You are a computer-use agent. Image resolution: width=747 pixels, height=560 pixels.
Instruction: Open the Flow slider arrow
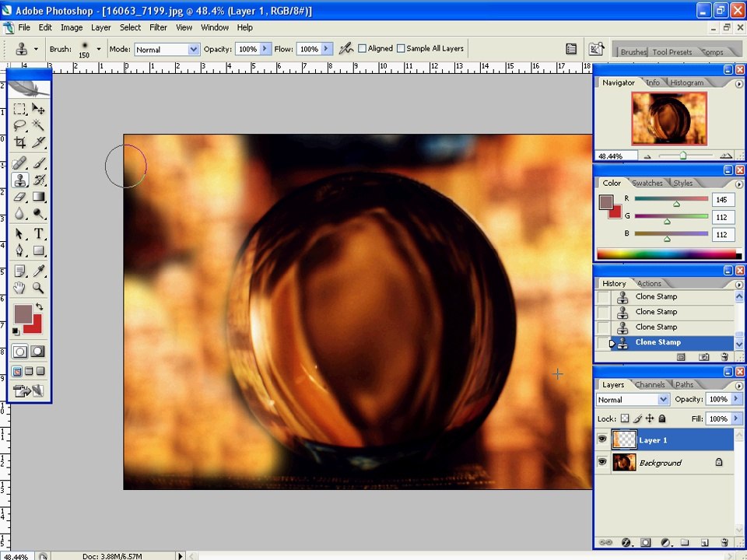(x=326, y=48)
